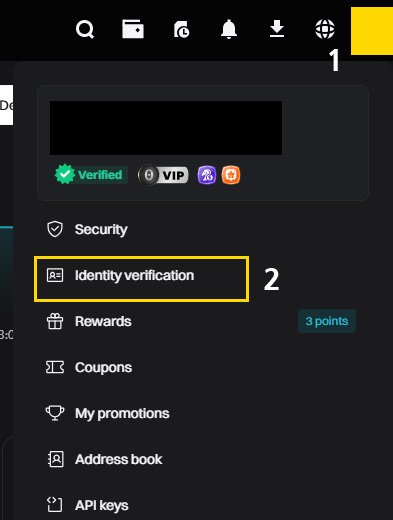This screenshot has width=393, height=520.
Task: Click the purple badge icon beside VIP
Action: 207,175
